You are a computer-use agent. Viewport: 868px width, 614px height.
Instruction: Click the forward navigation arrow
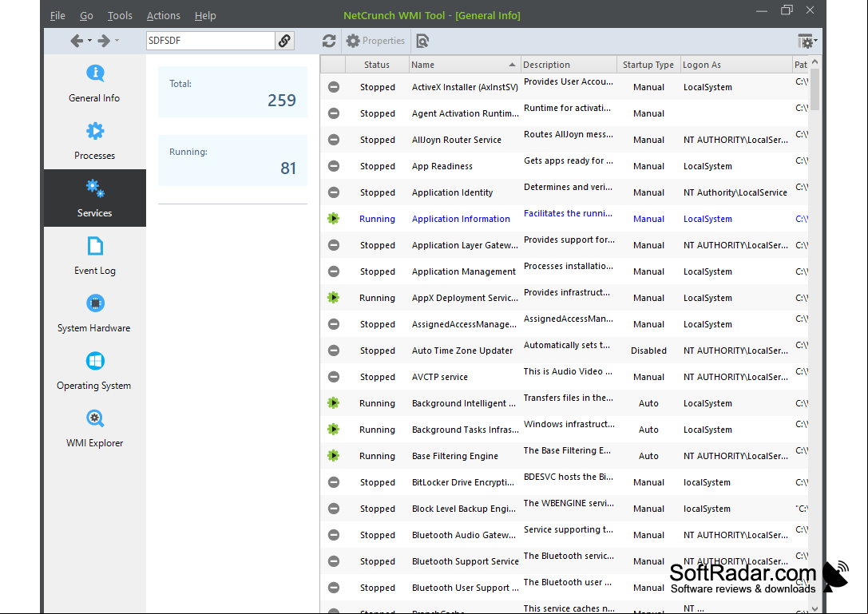[104, 41]
